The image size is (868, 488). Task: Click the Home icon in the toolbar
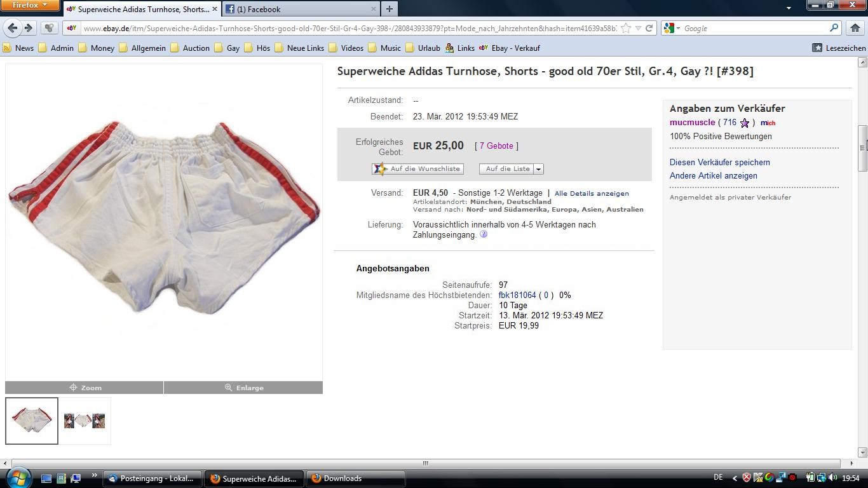pos(855,28)
